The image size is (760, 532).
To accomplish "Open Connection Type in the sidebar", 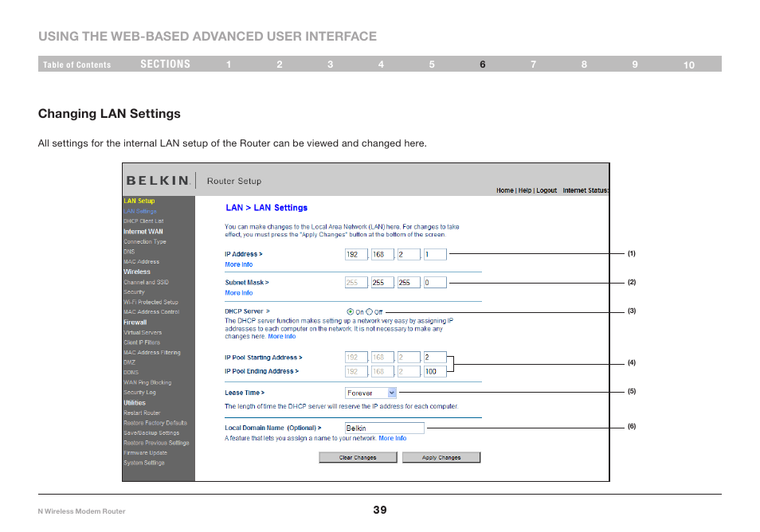I will (144, 241).
